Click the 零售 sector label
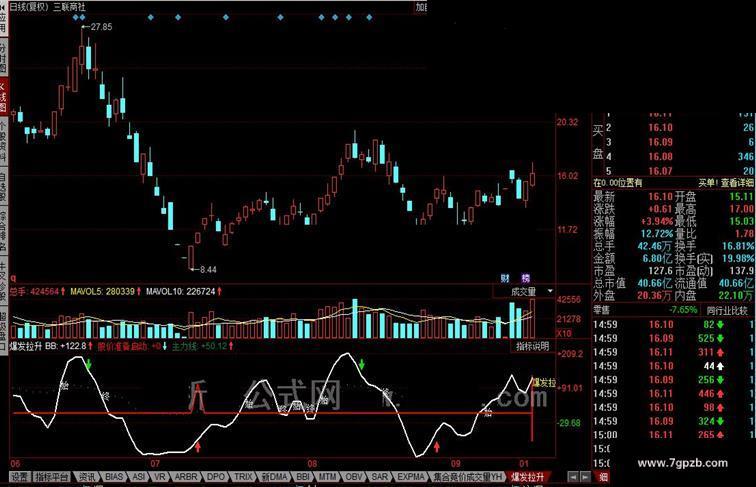This screenshot has width=756, height=487. click(601, 311)
